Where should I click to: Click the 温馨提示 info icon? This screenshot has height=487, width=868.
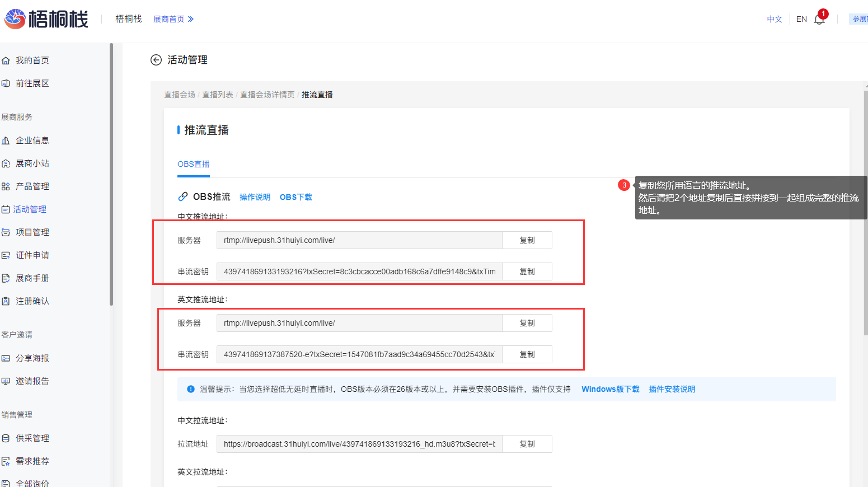pos(191,389)
